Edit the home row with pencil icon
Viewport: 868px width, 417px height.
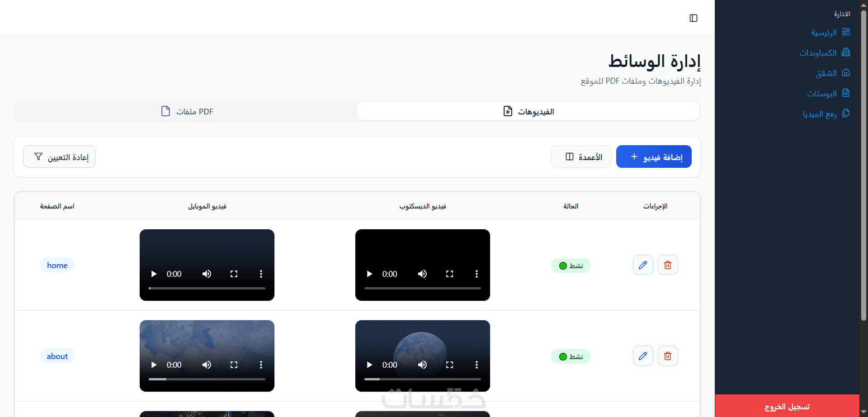tap(643, 265)
